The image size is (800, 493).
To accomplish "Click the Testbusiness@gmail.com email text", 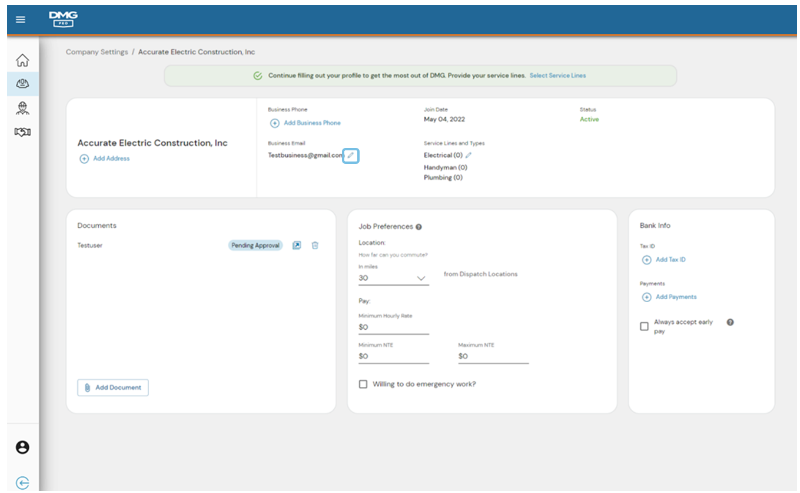I will [x=305, y=155].
